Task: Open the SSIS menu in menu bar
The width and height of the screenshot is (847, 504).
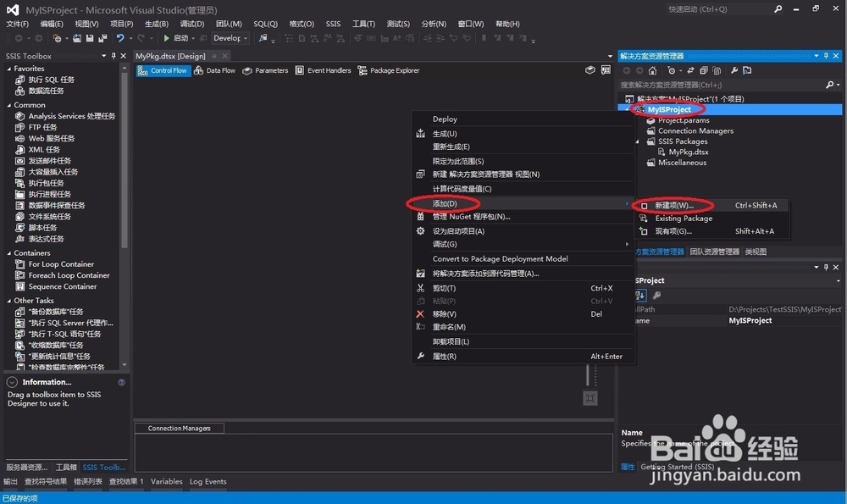Action: [x=333, y=24]
